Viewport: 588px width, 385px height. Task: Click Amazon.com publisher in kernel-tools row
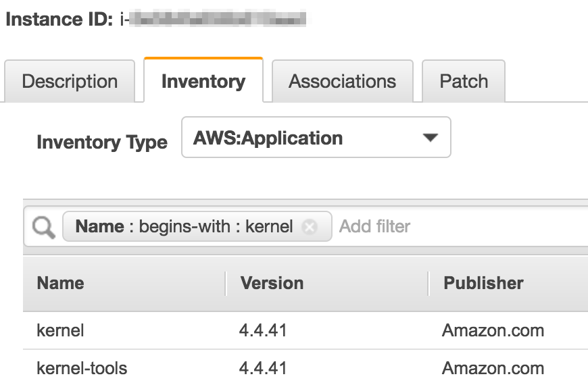493,368
